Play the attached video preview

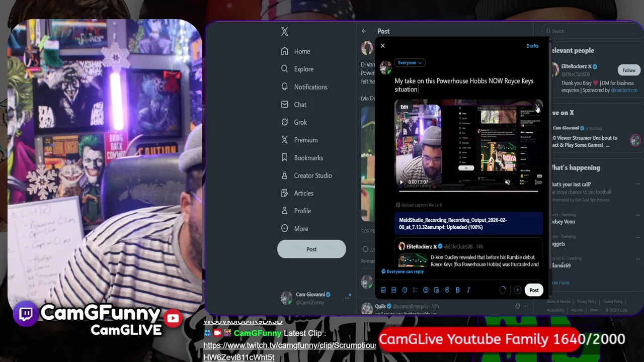401,182
